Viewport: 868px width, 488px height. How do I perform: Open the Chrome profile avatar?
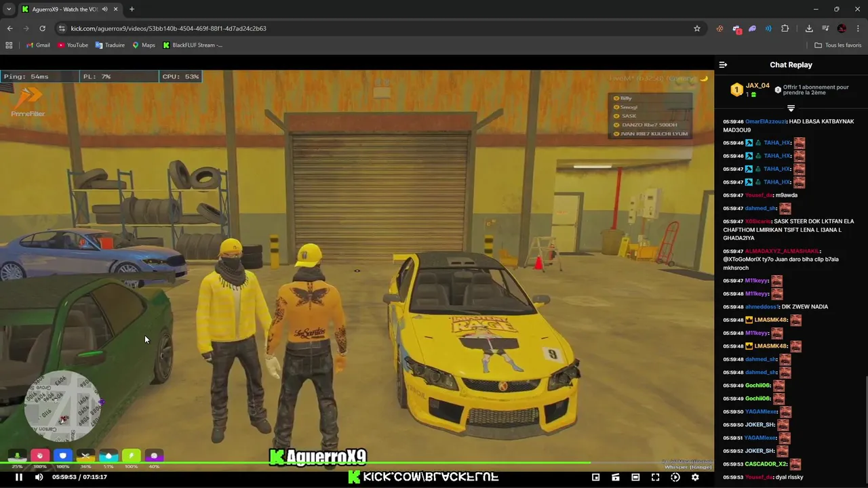tap(842, 28)
